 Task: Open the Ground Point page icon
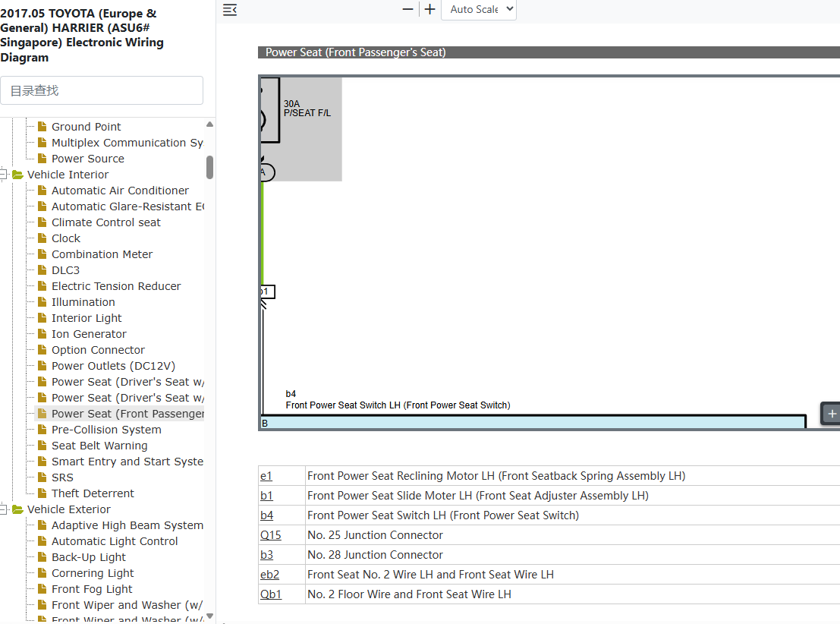[x=42, y=127]
